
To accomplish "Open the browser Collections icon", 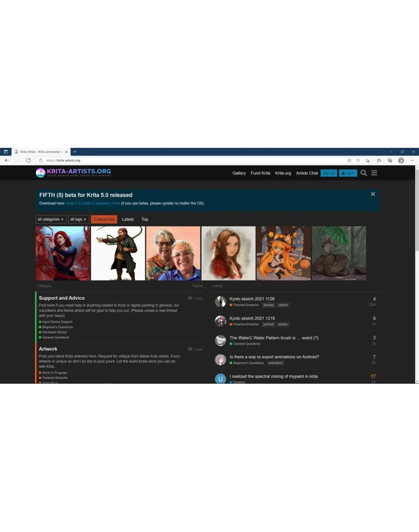I will click(390, 160).
